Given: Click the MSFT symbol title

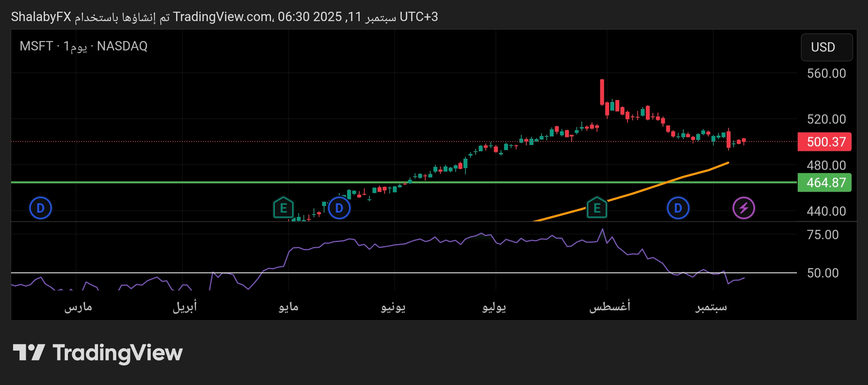Looking at the screenshot, I should pyautogui.click(x=84, y=46).
